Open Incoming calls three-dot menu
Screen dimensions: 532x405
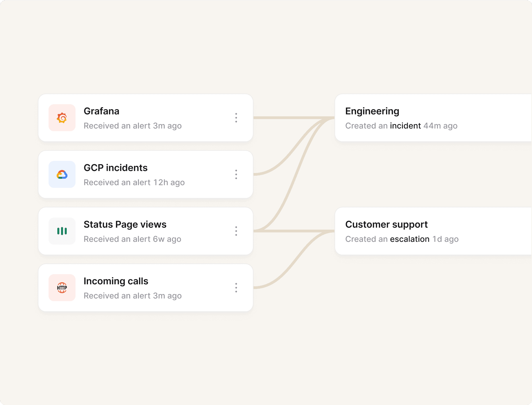tap(236, 288)
